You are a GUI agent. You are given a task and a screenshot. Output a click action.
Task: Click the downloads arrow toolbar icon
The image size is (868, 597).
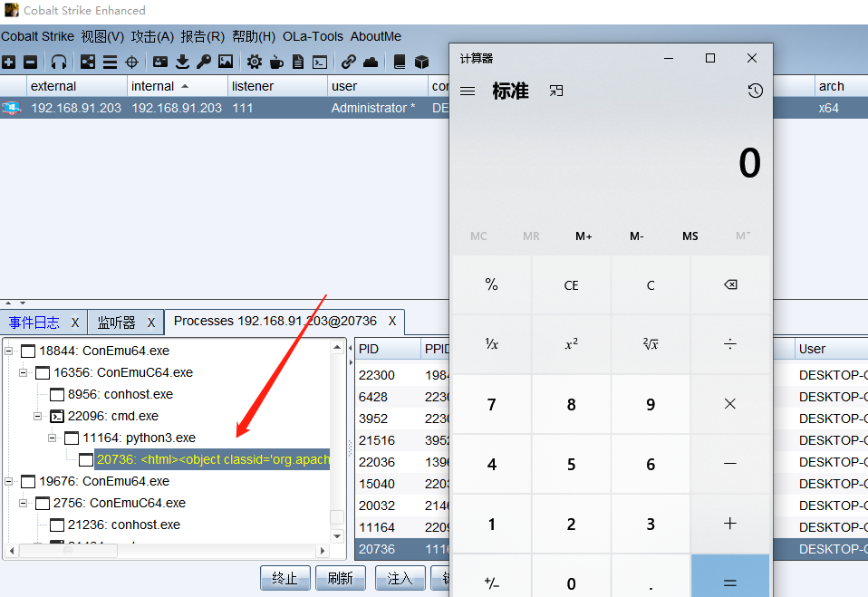182,62
